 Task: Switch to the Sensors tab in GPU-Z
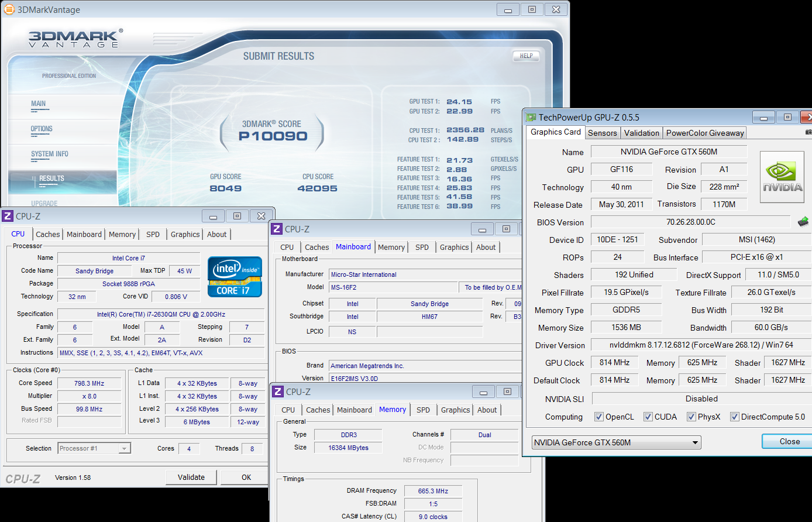click(602, 133)
